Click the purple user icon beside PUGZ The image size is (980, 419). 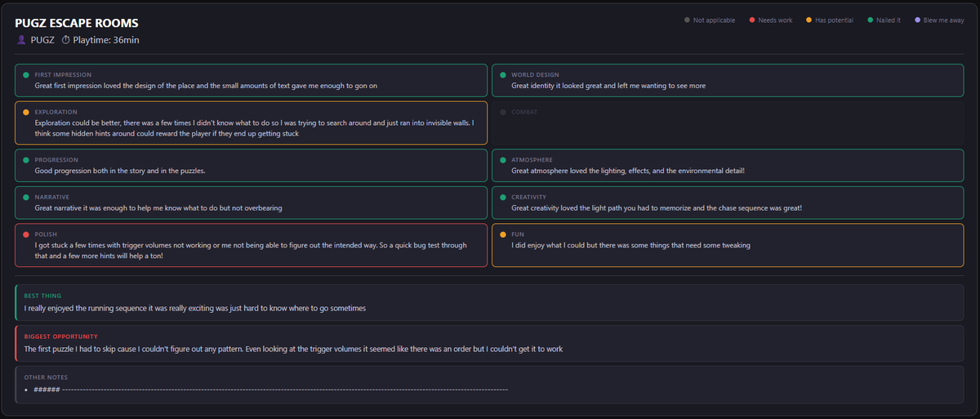(x=21, y=40)
